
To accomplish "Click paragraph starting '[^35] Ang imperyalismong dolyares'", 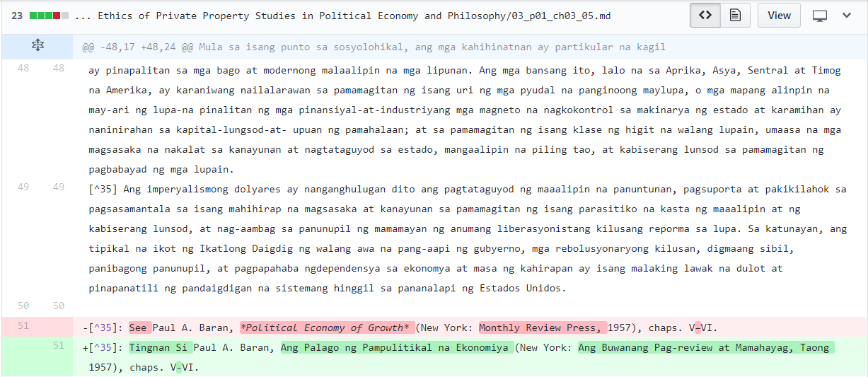I will [x=468, y=238].
